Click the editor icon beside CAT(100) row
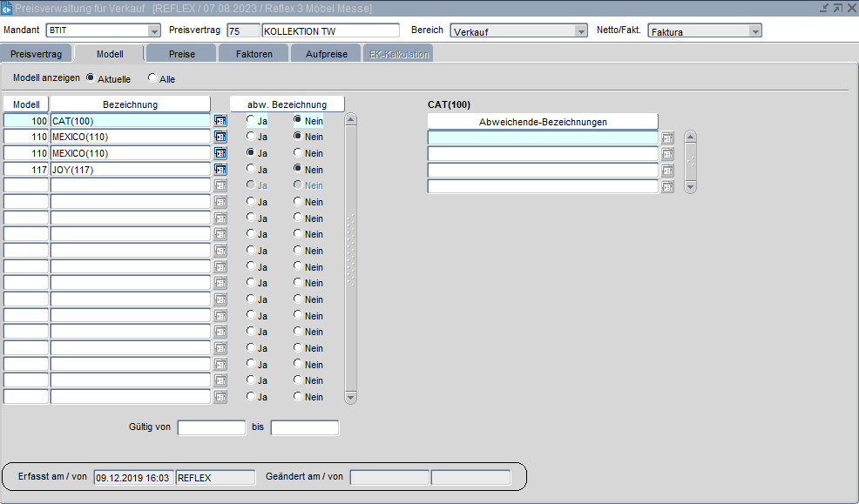 pos(220,120)
